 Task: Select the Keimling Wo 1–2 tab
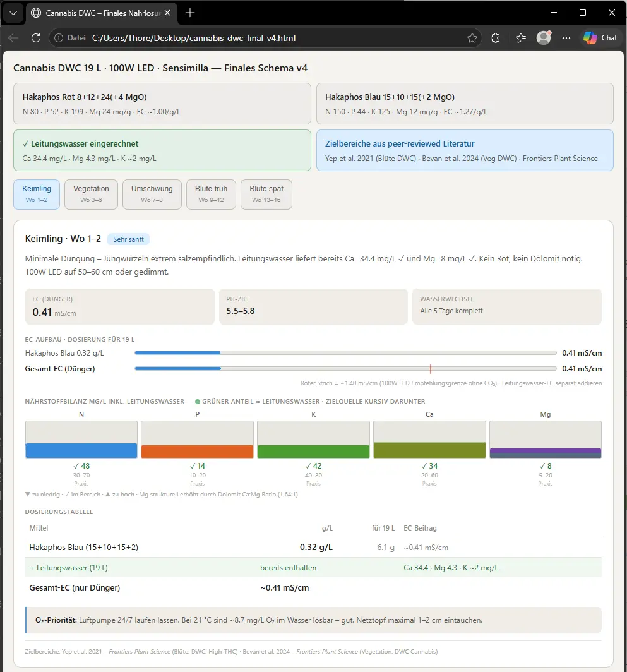tap(37, 194)
